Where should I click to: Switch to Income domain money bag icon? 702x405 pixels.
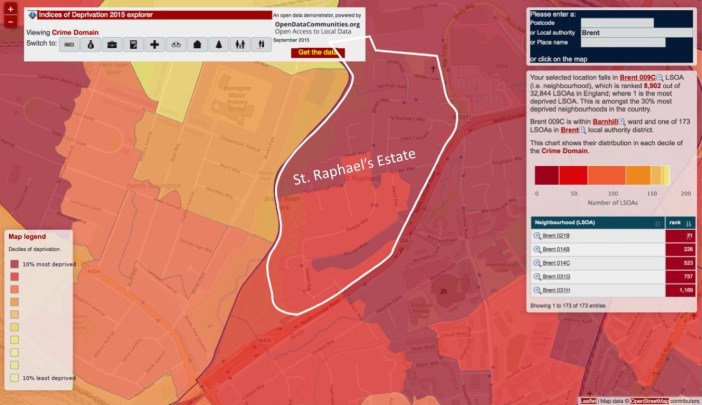point(92,45)
